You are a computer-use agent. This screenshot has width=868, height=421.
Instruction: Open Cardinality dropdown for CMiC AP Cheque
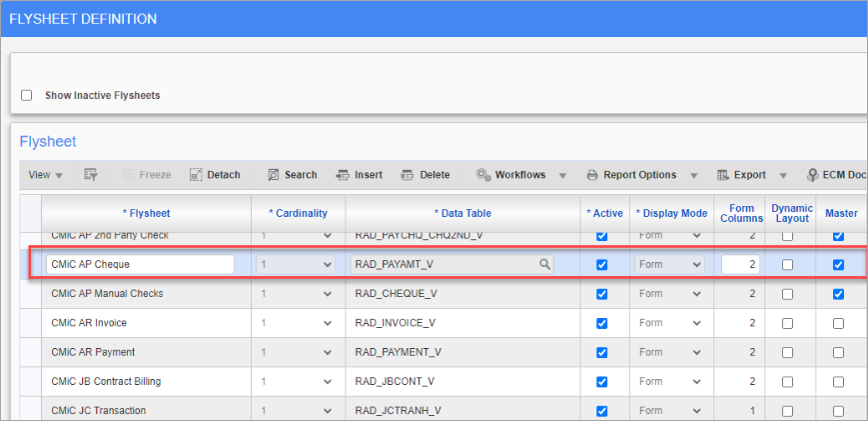click(296, 265)
